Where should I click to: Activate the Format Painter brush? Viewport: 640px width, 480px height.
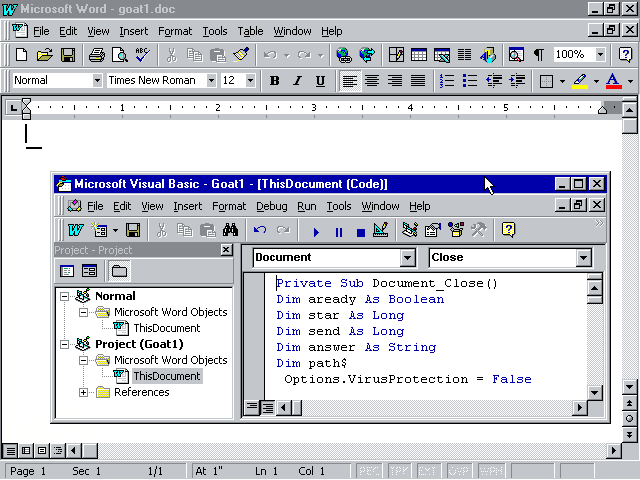241,55
